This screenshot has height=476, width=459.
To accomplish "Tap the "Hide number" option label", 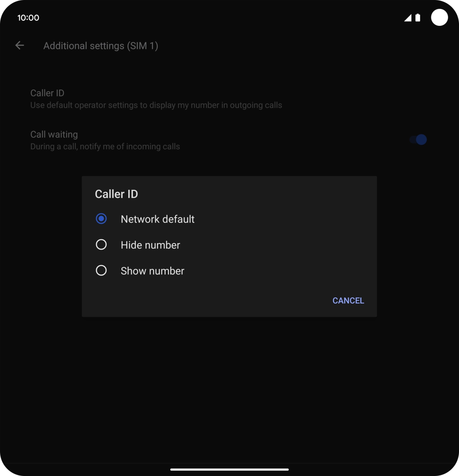I will (150, 245).
